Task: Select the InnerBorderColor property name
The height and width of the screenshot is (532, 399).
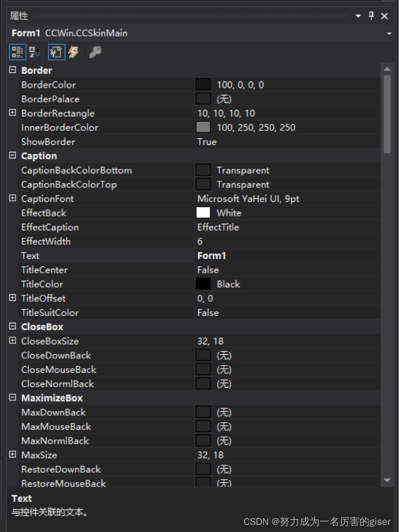Action: click(60, 127)
